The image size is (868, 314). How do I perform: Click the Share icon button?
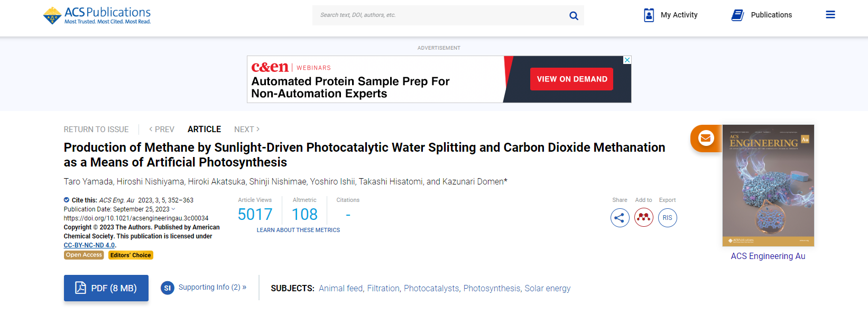pyautogui.click(x=620, y=218)
